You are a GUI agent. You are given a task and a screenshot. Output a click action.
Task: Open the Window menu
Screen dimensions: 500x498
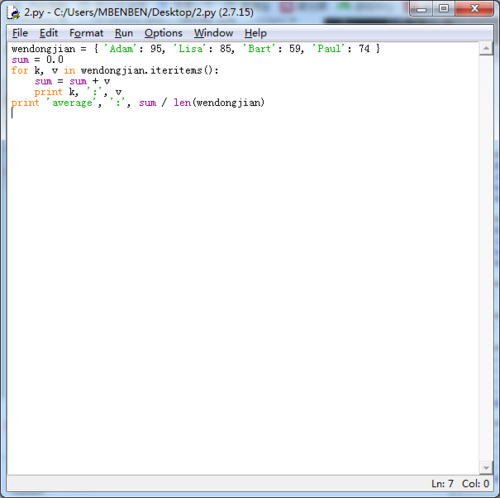pos(214,33)
